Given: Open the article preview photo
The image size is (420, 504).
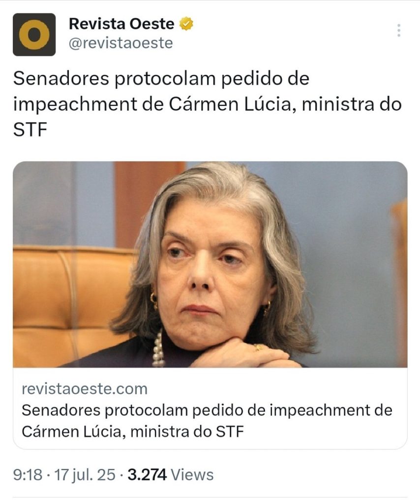Looking at the screenshot, I should 210,264.
